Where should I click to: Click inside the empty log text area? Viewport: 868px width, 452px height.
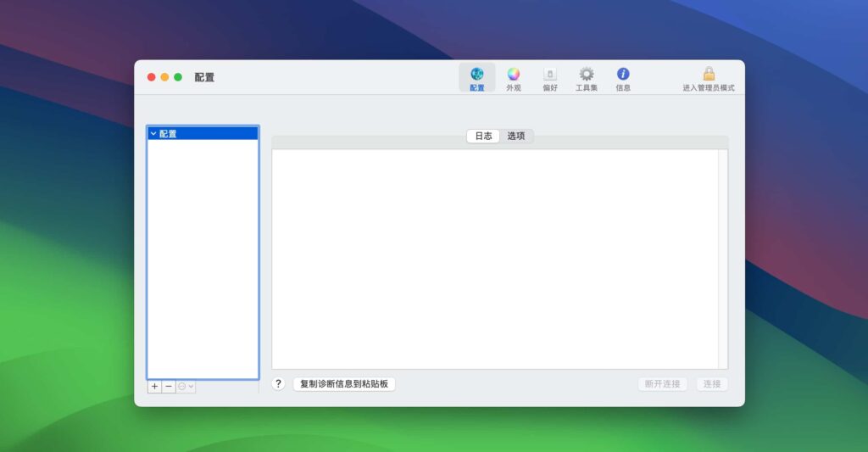coord(495,259)
